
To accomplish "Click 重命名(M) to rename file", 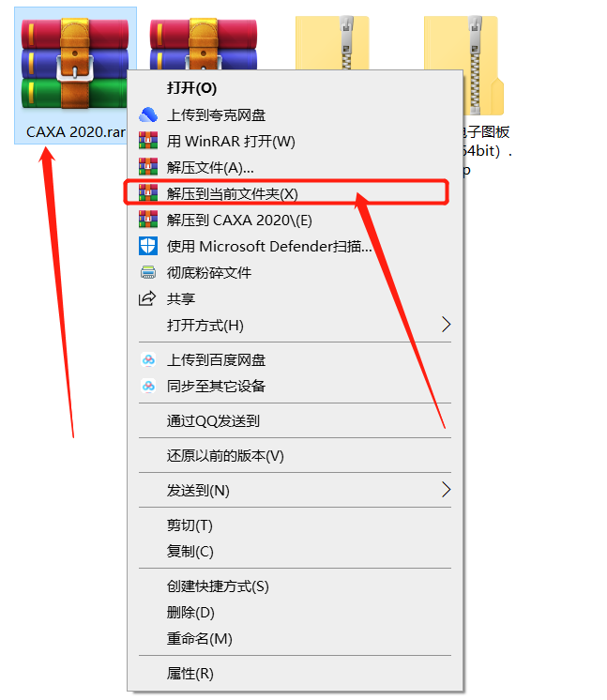I will pyautogui.click(x=199, y=638).
